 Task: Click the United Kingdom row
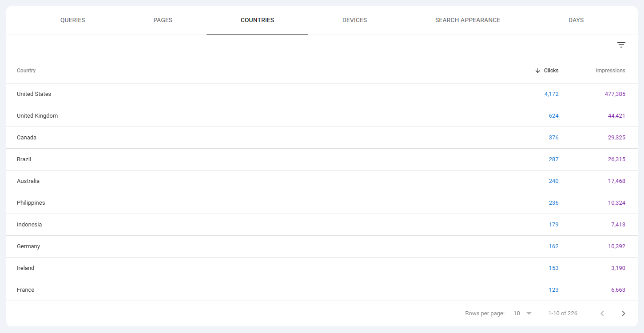tap(37, 116)
